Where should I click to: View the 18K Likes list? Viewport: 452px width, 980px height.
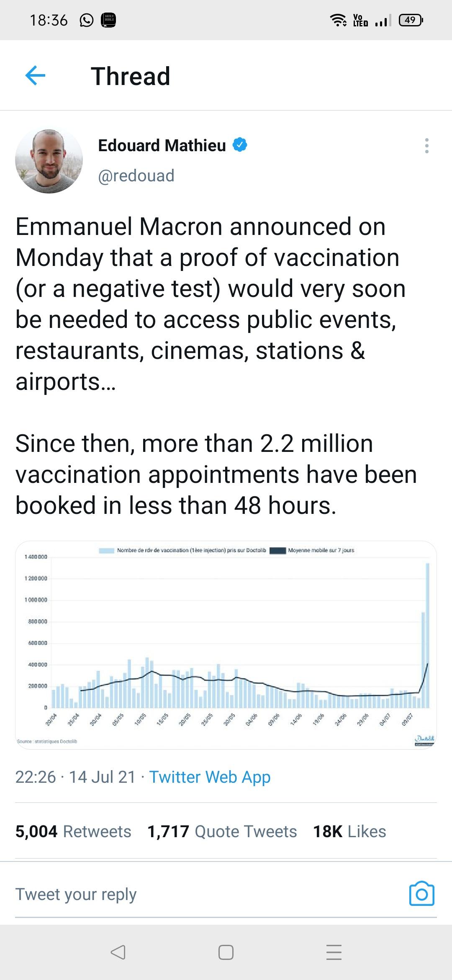click(x=349, y=831)
